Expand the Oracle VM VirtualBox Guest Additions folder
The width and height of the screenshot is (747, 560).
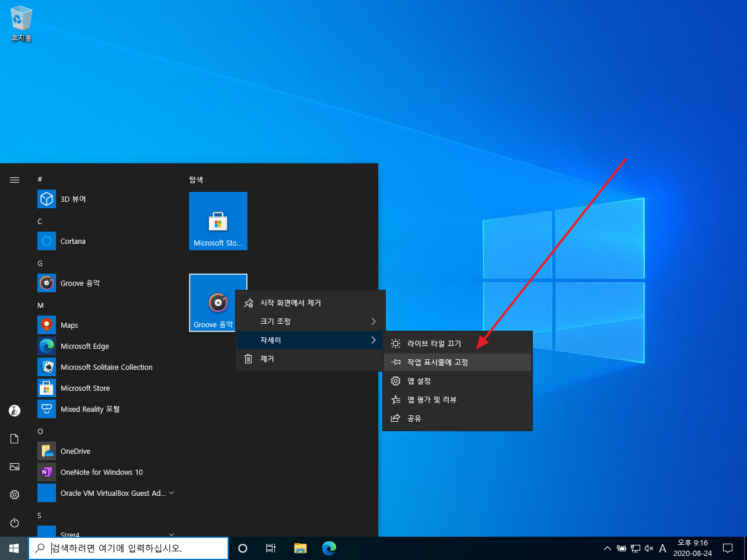[105, 493]
